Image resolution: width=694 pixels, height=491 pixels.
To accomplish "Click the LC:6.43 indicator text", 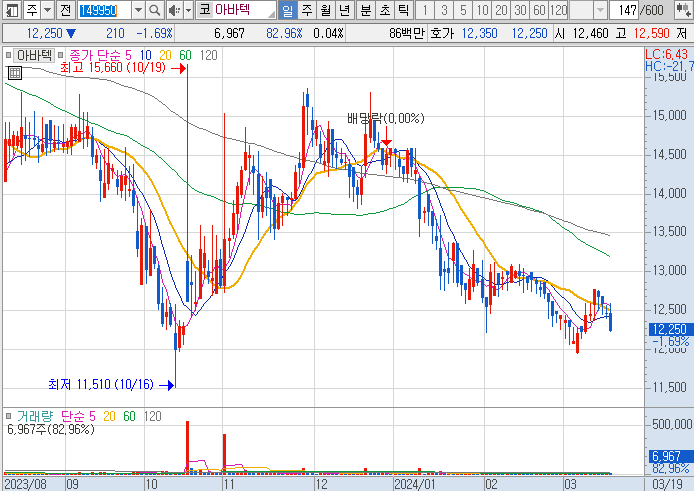I will point(667,54).
